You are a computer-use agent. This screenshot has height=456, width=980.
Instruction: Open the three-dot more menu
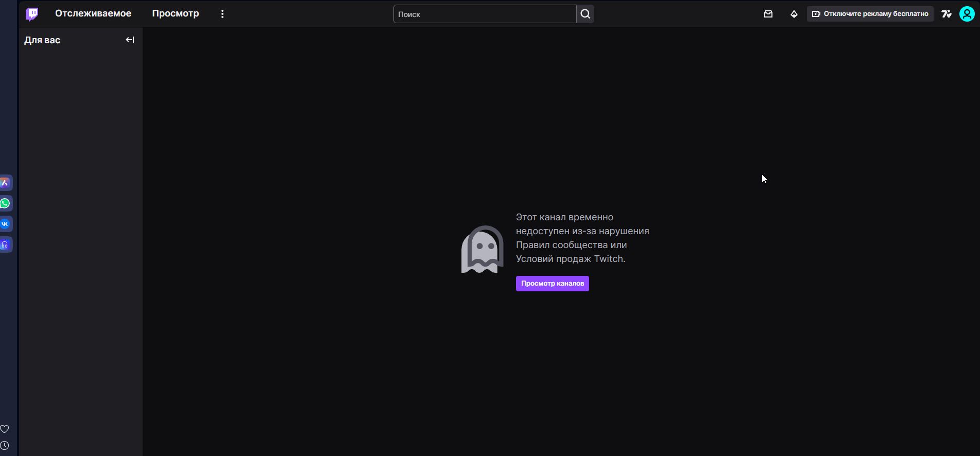[x=222, y=14]
